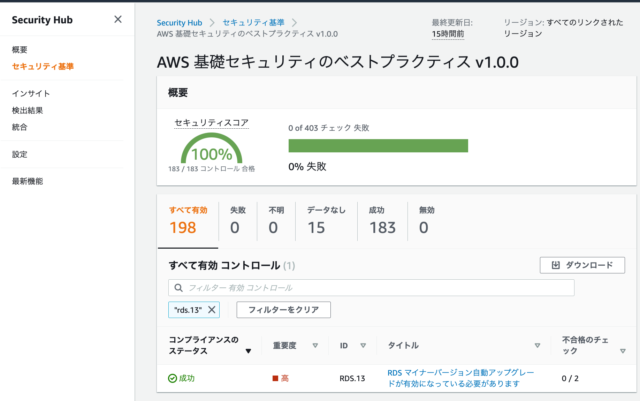Viewport: 640px width, 401px height.
Task: Select the データなし 15 tab
Action: (326, 221)
